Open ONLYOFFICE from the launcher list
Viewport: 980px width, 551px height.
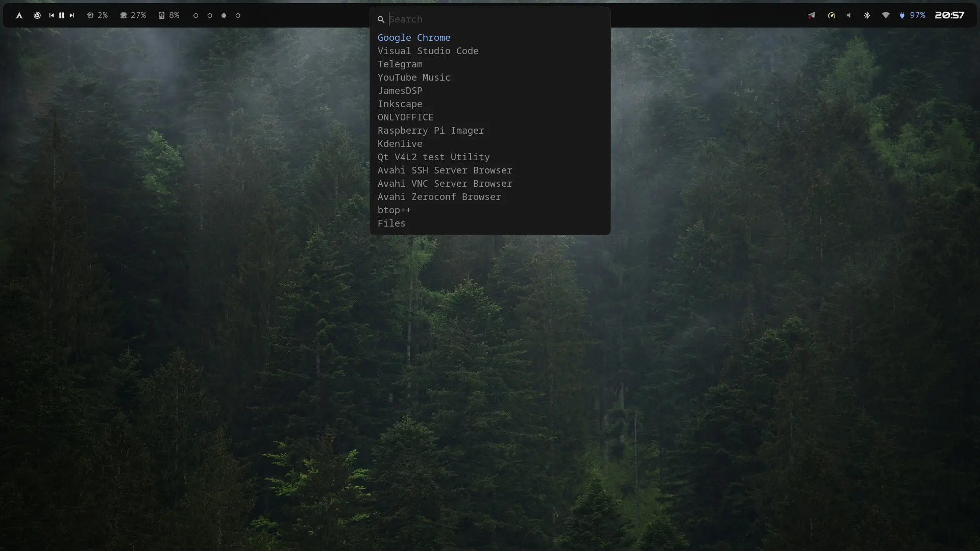(490, 117)
